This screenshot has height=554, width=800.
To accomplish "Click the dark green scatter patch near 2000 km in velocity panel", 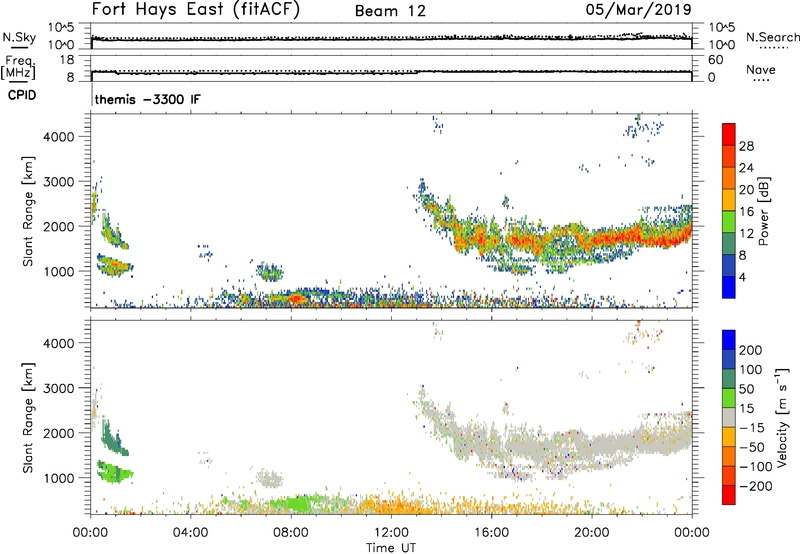I will coord(114,440).
